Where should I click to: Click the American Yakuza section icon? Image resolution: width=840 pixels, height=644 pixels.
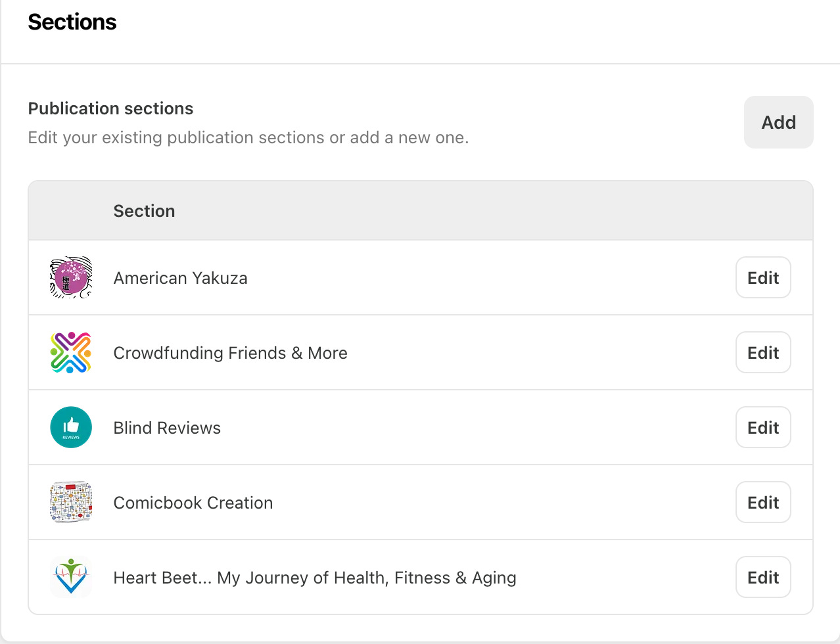71,277
